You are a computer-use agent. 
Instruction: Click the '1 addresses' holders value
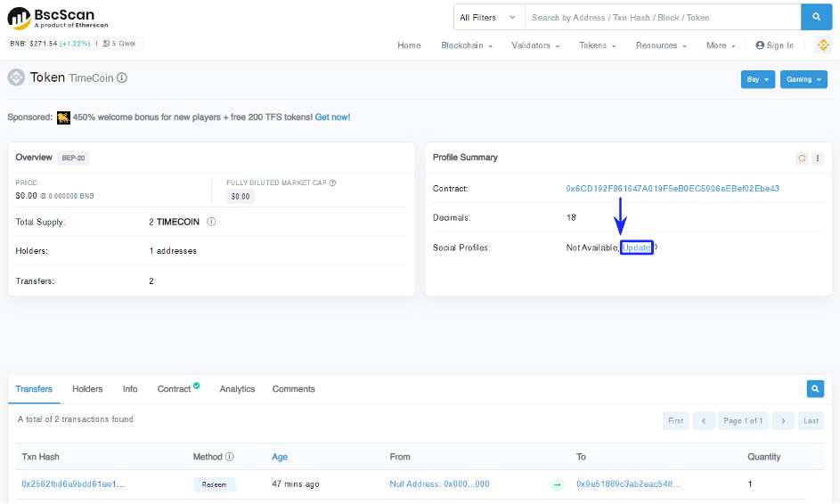tap(173, 250)
